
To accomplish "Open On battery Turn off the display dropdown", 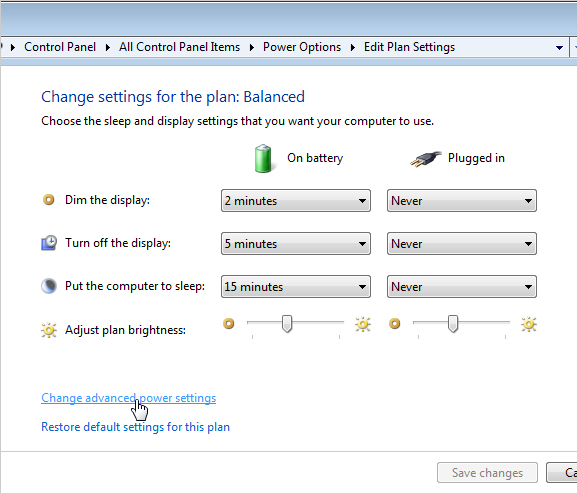I will [x=295, y=244].
